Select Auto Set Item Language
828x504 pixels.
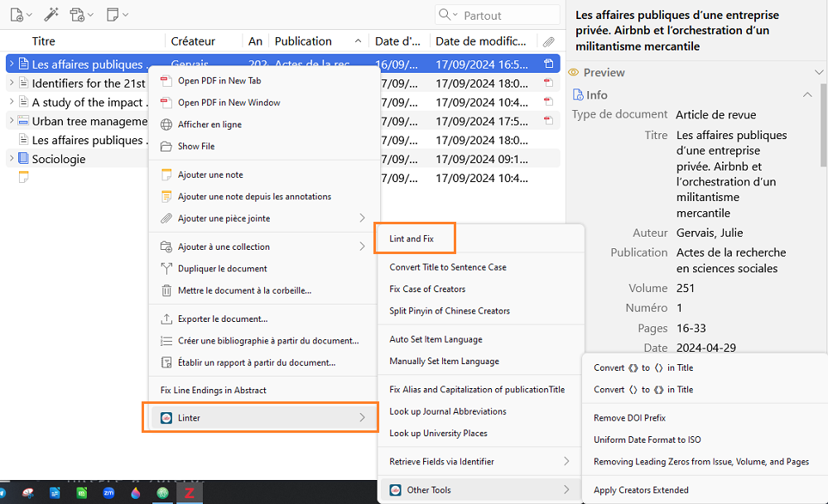point(436,339)
